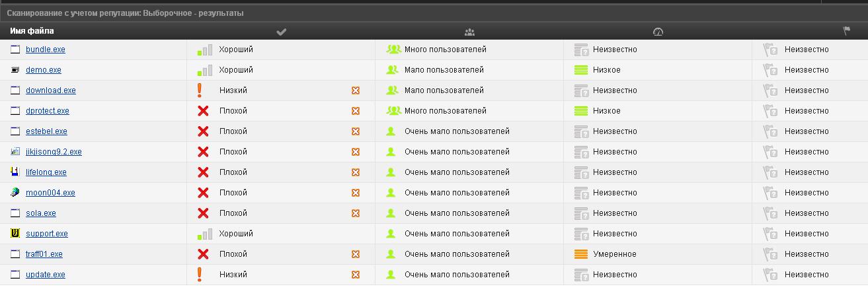Click orange remove icon in traff01.exe row
Screen dimensions: 868x307
[356, 254]
